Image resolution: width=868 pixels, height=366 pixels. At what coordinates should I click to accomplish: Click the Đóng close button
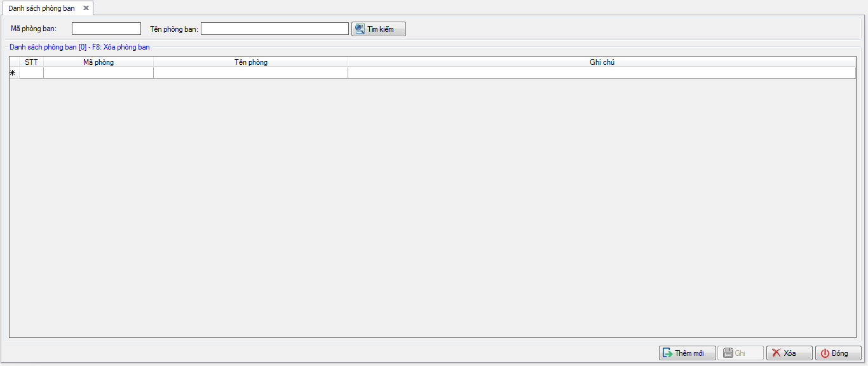click(838, 353)
